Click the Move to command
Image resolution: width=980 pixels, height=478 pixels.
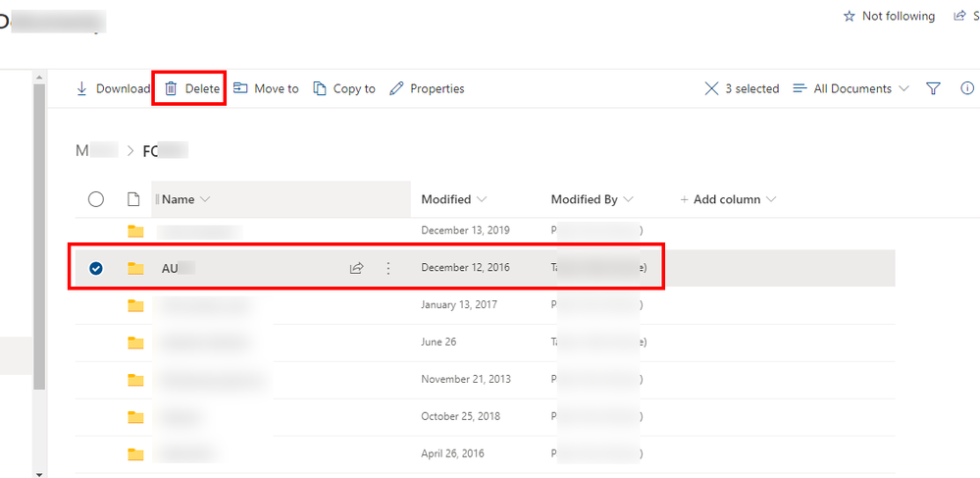(x=266, y=88)
